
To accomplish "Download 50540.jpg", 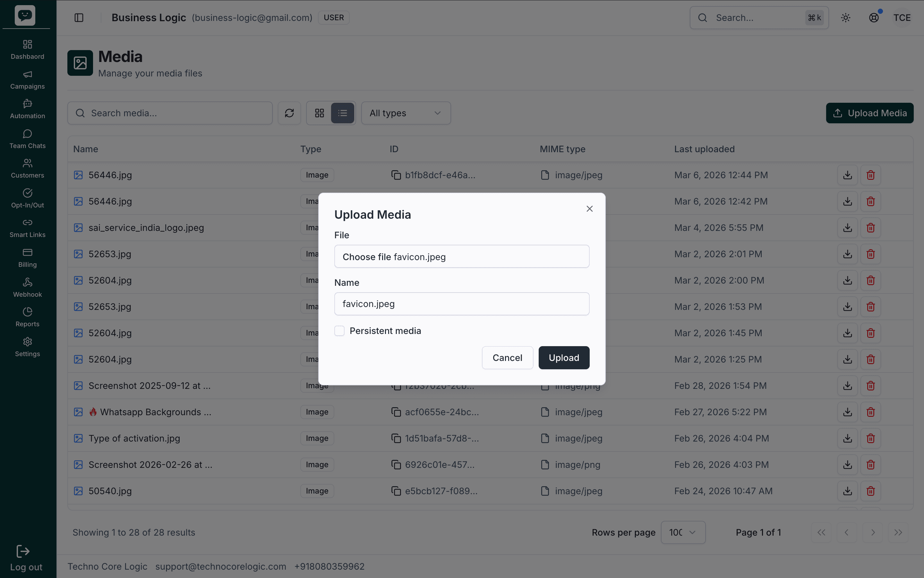I will click(x=847, y=491).
